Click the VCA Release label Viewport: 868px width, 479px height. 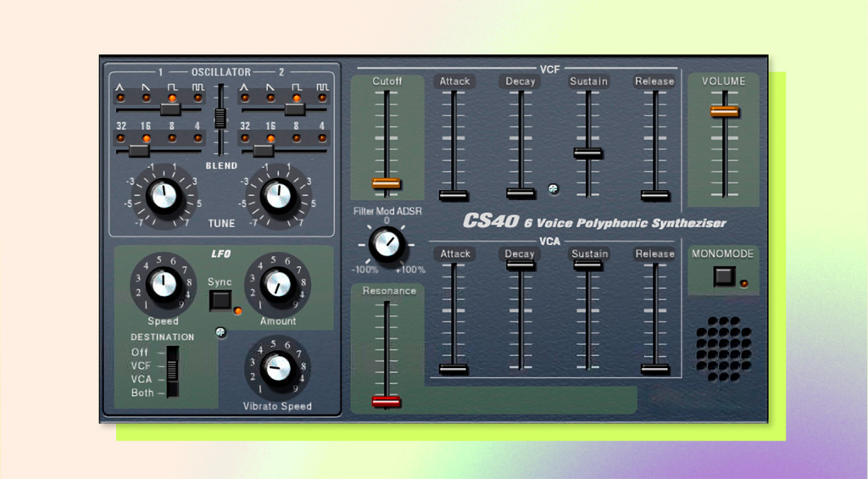click(655, 254)
